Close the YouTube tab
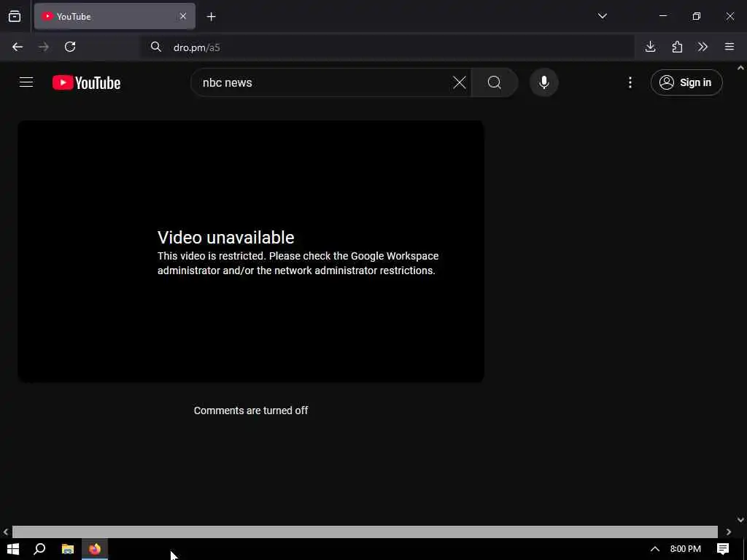Image resolution: width=747 pixels, height=560 pixels. (183, 17)
